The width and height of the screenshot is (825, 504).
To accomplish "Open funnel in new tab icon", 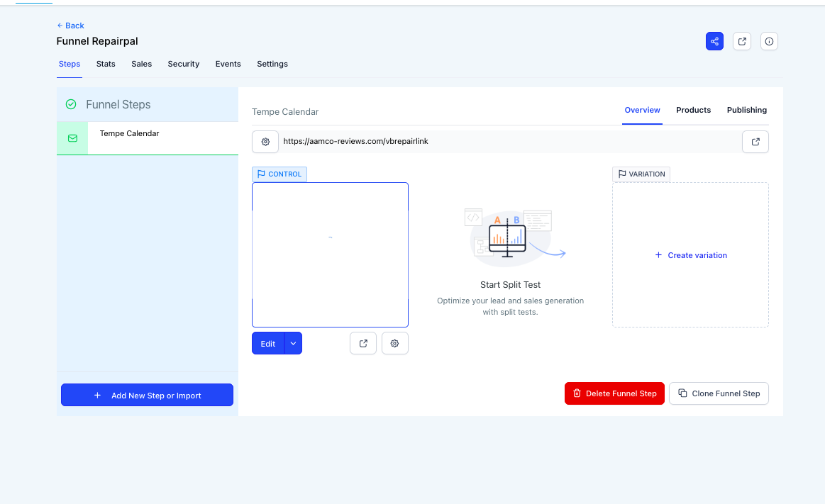I will (741, 41).
